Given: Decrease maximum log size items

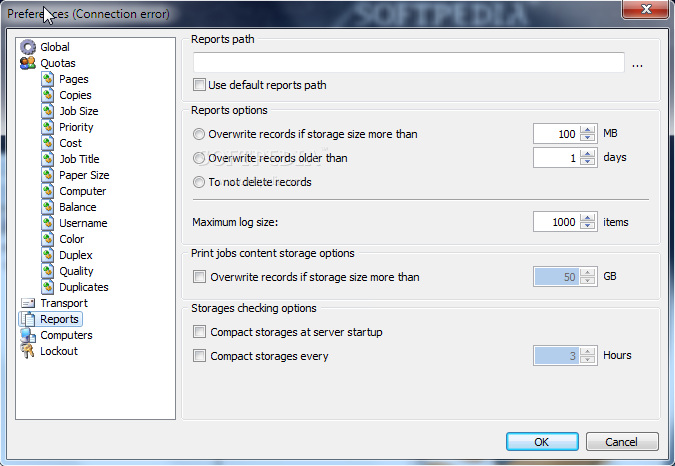Looking at the screenshot, I should pos(588,226).
